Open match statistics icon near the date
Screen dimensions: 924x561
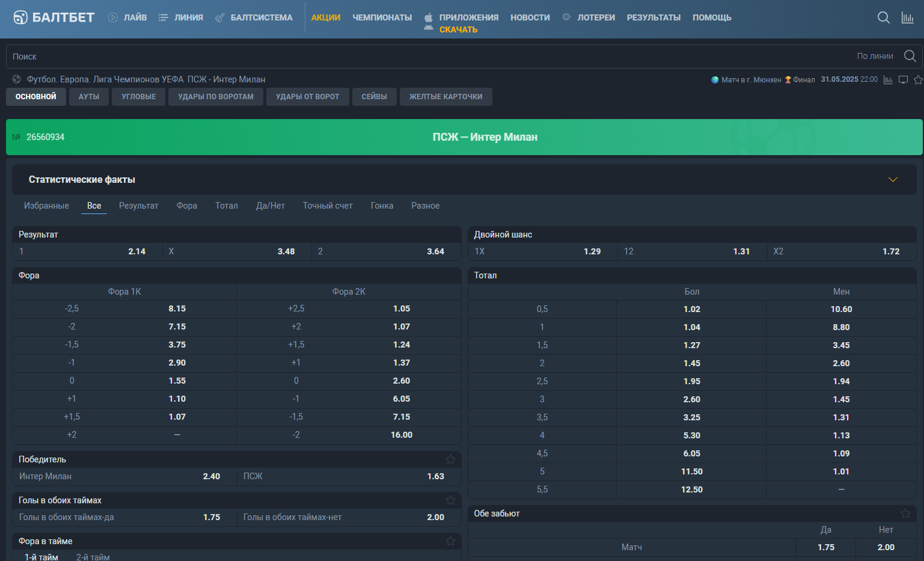[888, 80]
